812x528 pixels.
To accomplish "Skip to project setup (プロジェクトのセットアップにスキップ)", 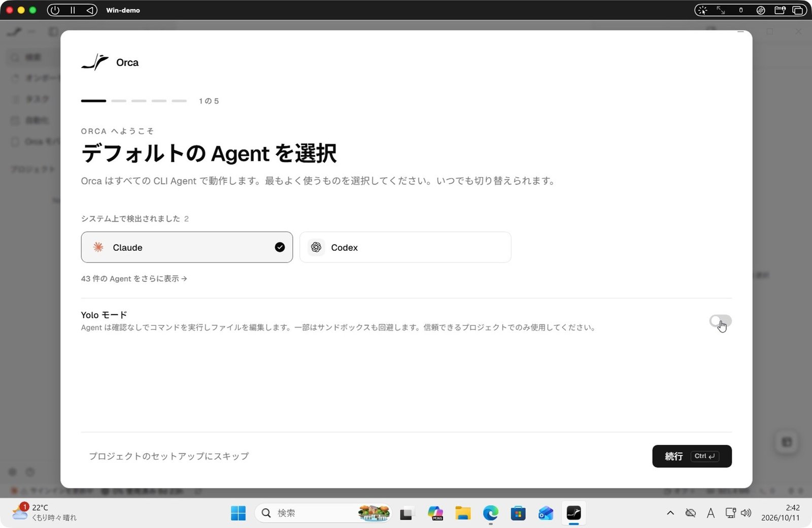I will point(169,456).
